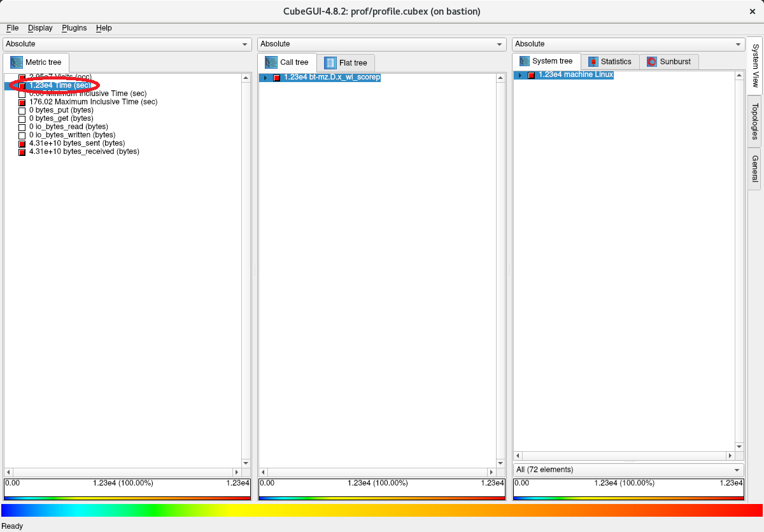Image resolution: width=764 pixels, height=532 pixels.
Task: Open the General side tab
Action: click(754, 169)
